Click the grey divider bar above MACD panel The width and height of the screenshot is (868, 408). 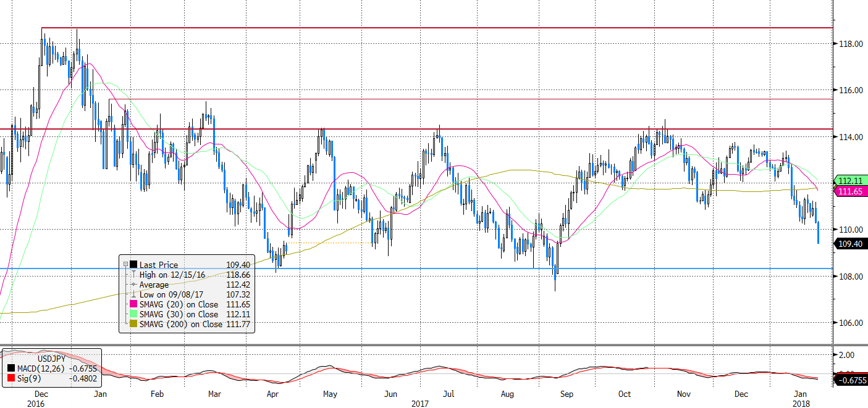pyautogui.click(x=434, y=345)
